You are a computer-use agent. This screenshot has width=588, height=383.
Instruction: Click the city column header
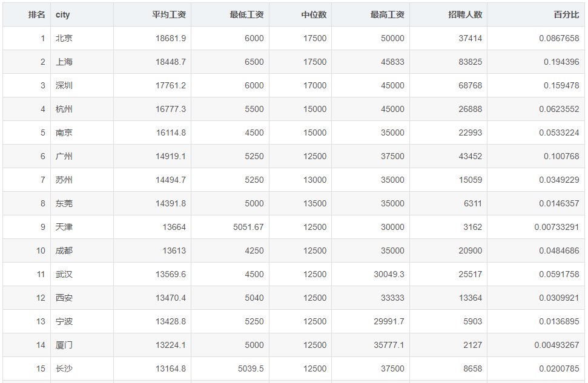[x=82, y=15]
